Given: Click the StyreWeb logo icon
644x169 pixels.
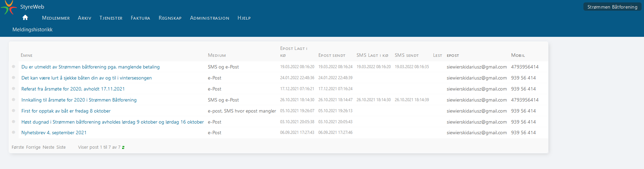Looking at the screenshot, I should pos(9,8).
